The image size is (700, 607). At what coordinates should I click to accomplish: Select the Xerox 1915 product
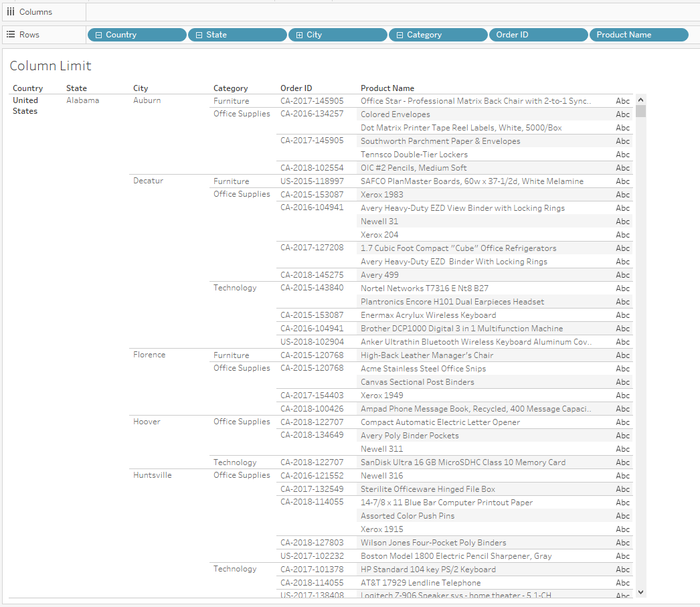point(381,529)
